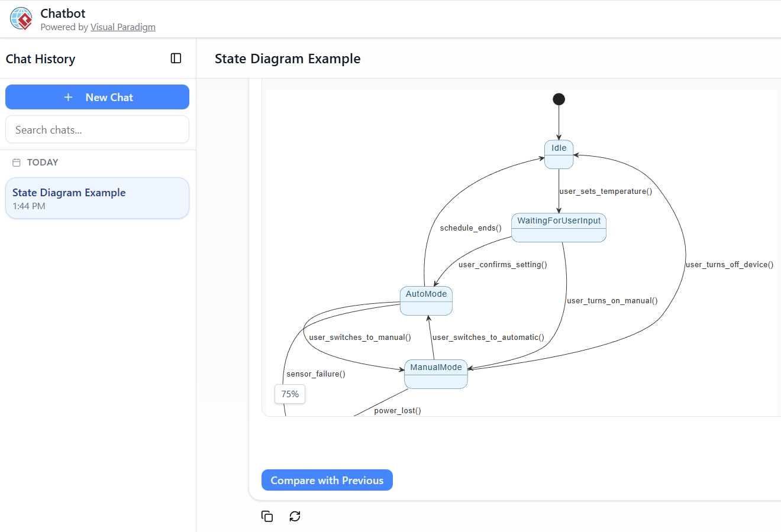Select the ManualMode state node

click(x=435, y=374)
